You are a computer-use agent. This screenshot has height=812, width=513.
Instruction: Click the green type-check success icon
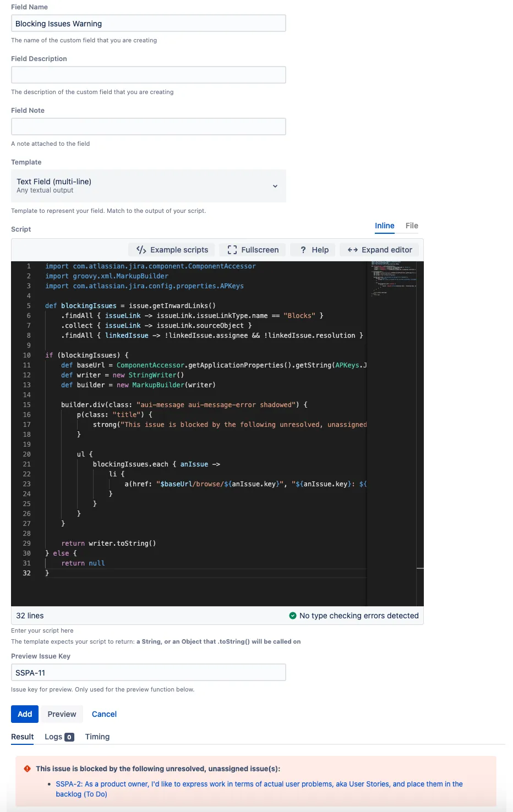tap(293, 616)
